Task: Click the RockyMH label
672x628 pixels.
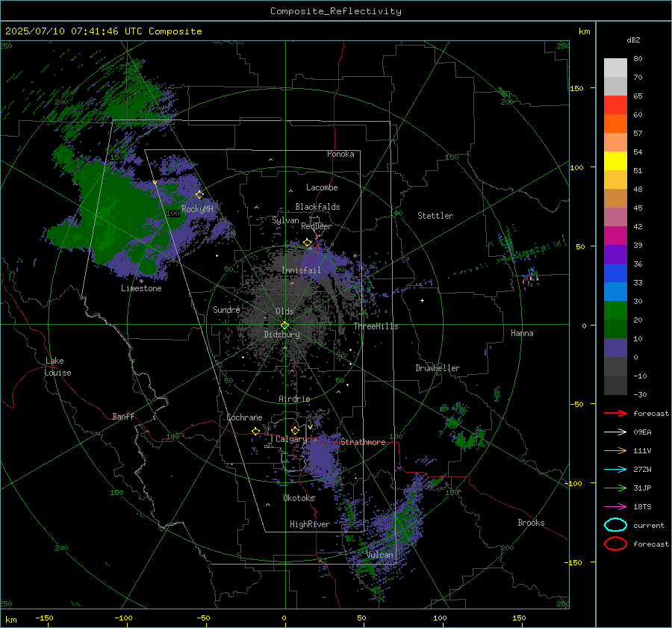Action: [197, 209]
